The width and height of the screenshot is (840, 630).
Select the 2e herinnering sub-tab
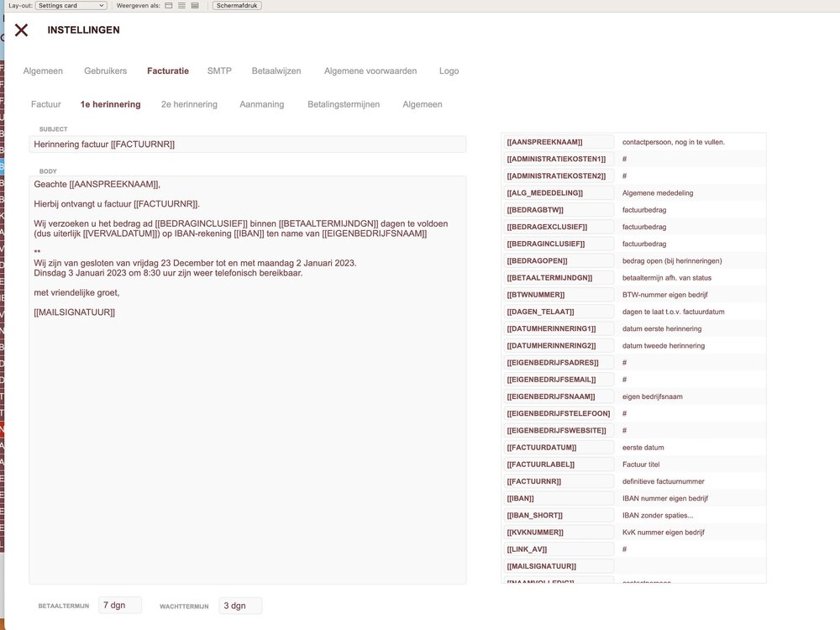[189, 105]
